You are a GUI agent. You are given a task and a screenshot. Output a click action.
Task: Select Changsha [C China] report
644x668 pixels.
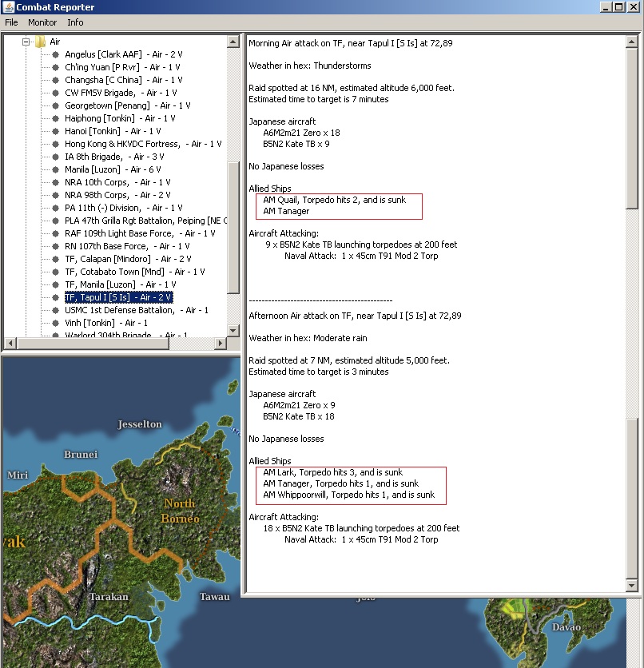(x=124, y=80)
